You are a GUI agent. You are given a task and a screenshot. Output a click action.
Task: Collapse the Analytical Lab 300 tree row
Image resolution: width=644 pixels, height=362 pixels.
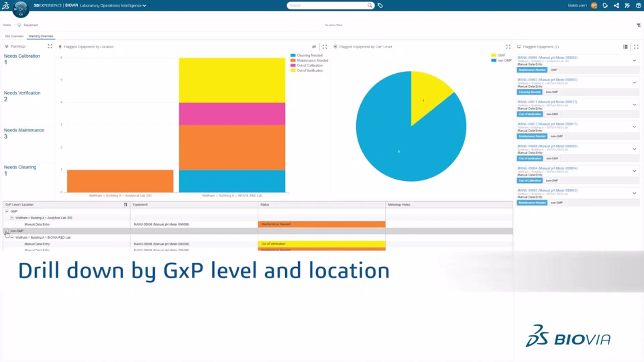tap(12, 217)
